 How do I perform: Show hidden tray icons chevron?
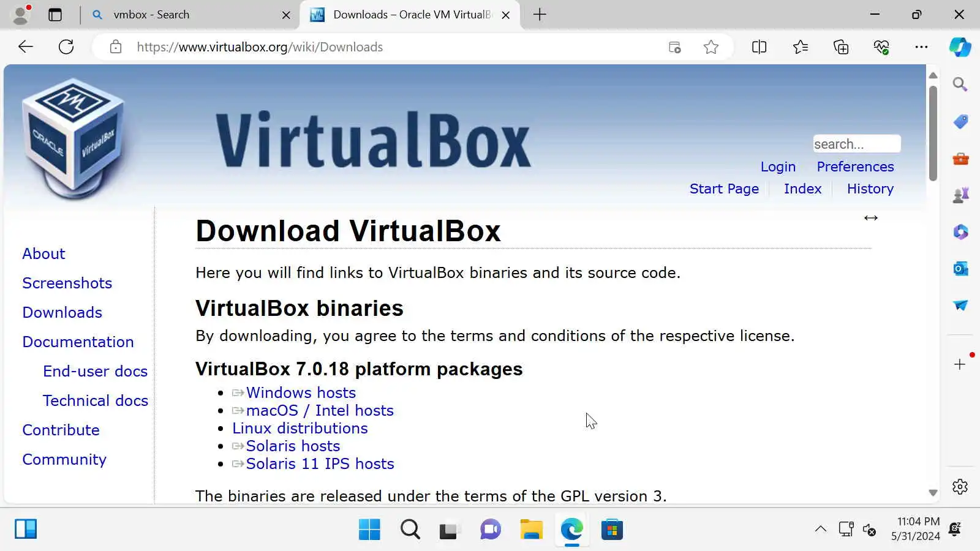click(821, 529)
